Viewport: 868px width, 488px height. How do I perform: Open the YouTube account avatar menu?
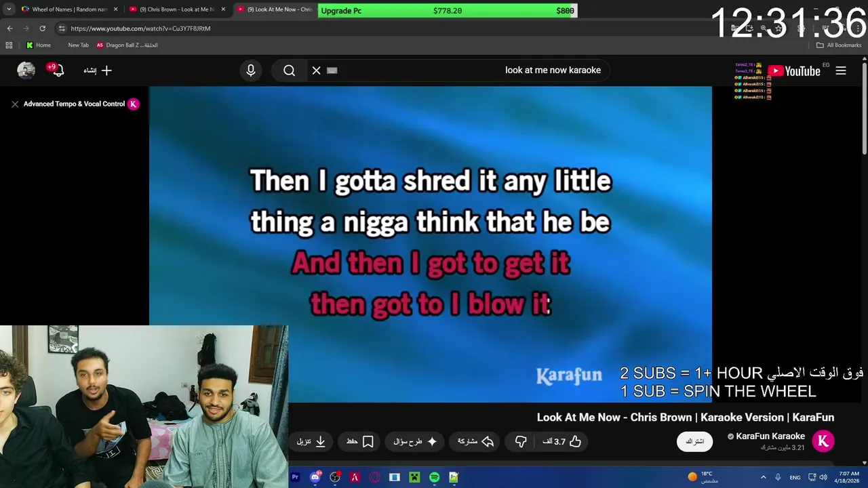(x=26, y=70)
